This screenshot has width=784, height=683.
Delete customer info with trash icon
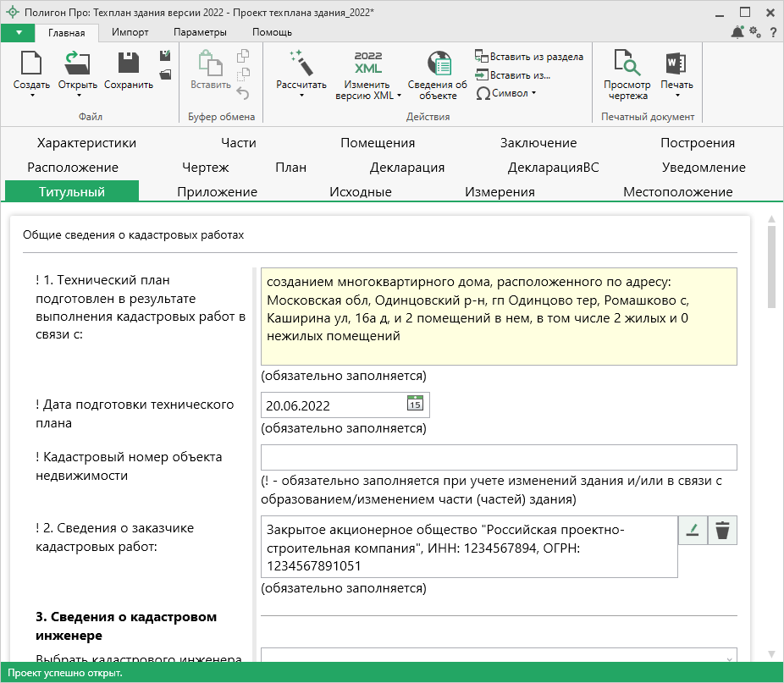pyautogui.click(x=721, y=531)
